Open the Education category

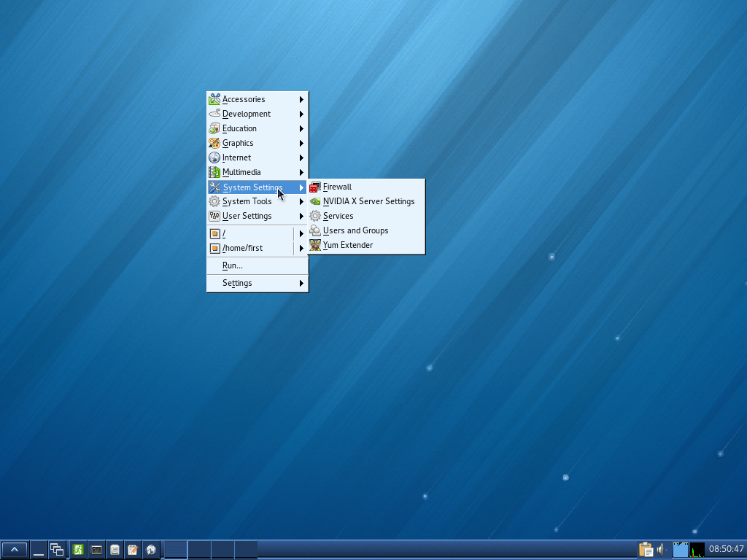point(258,128)
